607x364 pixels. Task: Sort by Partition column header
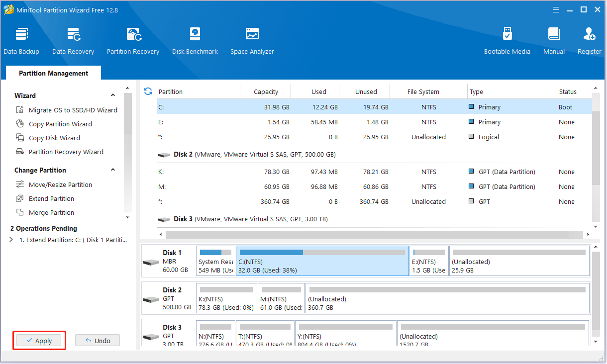(198, 91)
